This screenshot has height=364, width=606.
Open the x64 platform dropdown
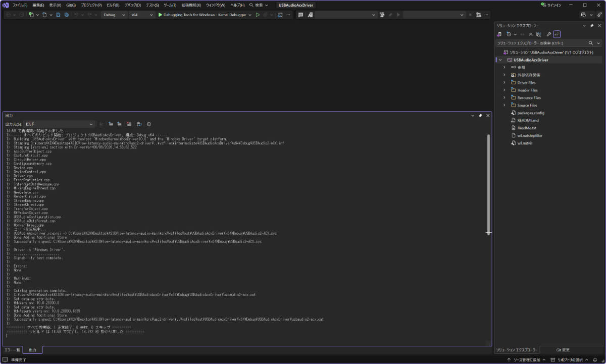click(x=141, y=15)
